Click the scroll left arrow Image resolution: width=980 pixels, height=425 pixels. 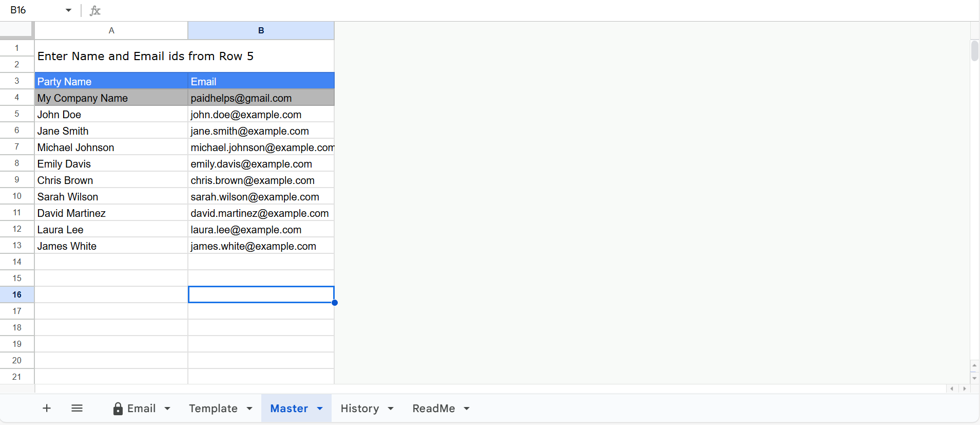tap(952, 389)
